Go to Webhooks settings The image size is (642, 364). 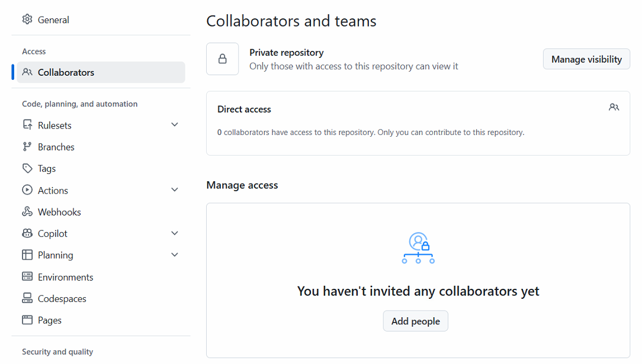[101, 212]
